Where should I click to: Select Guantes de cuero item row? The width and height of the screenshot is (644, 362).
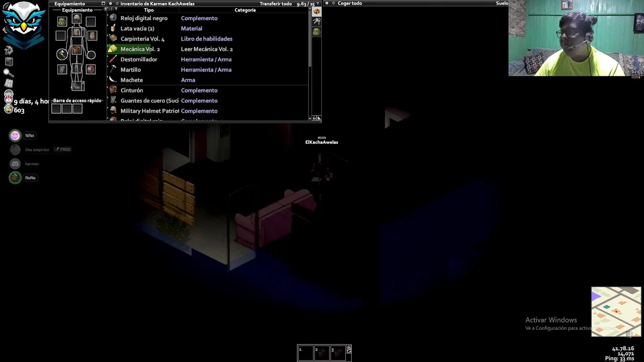tap(208, 101)
